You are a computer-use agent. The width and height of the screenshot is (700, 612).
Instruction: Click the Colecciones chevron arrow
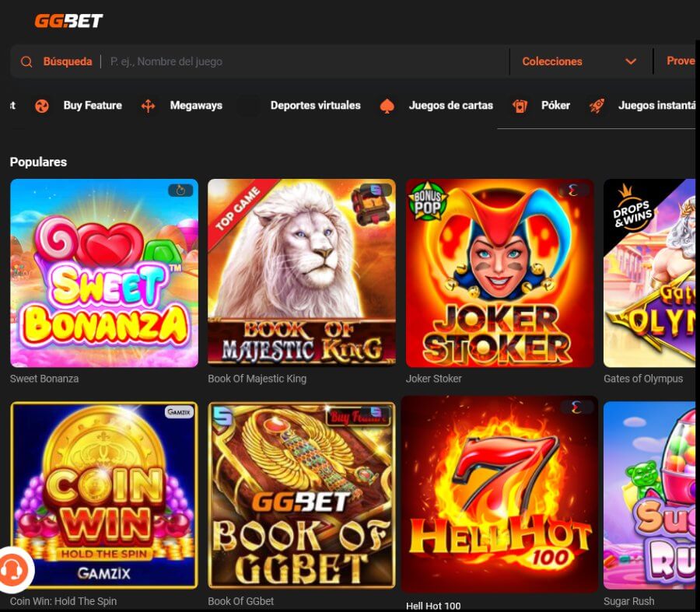(x=631, y=61)
